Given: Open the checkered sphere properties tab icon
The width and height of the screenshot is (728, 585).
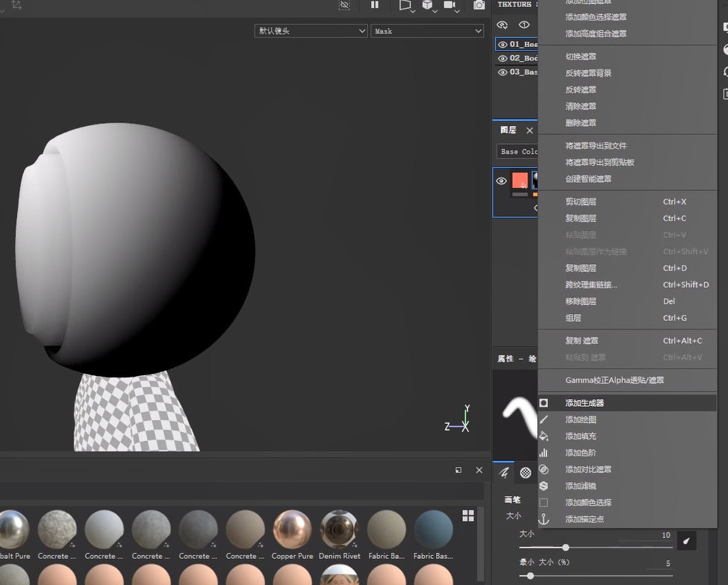Looking at the screenshot, I should (526, 473).
